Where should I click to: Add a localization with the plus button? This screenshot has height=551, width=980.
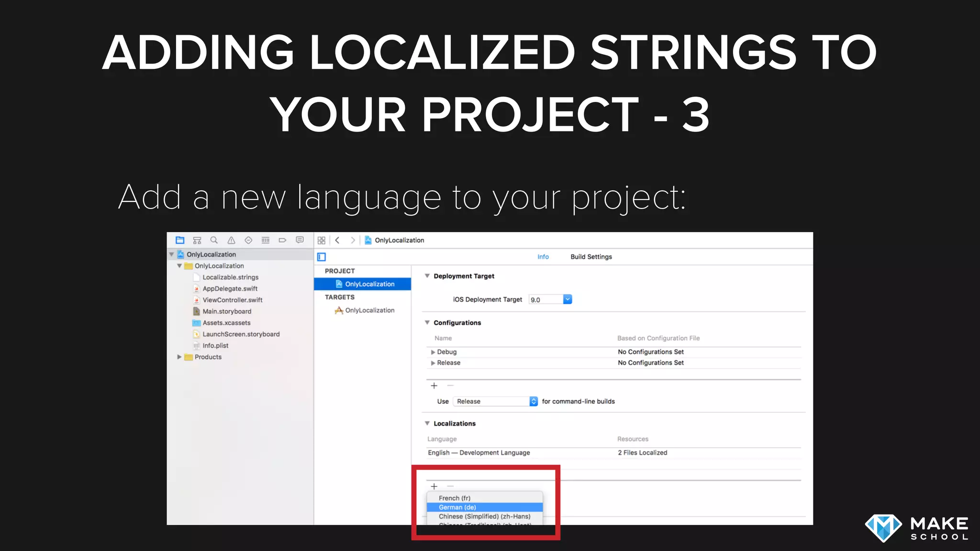tap(434, 486)
